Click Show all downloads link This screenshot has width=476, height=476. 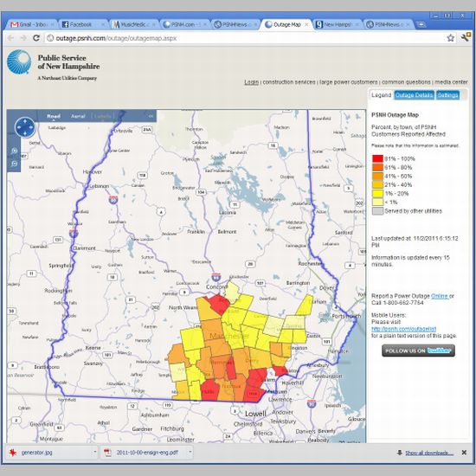pos(429,453)
